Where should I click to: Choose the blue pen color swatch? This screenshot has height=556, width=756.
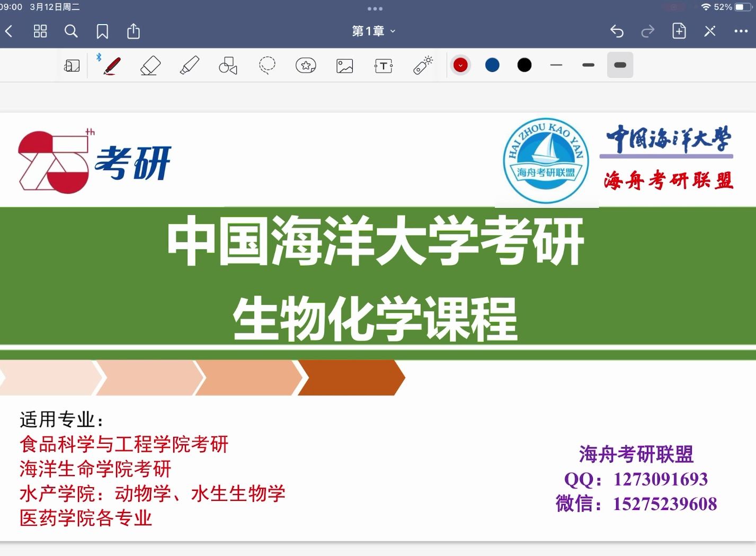[492, 65]
